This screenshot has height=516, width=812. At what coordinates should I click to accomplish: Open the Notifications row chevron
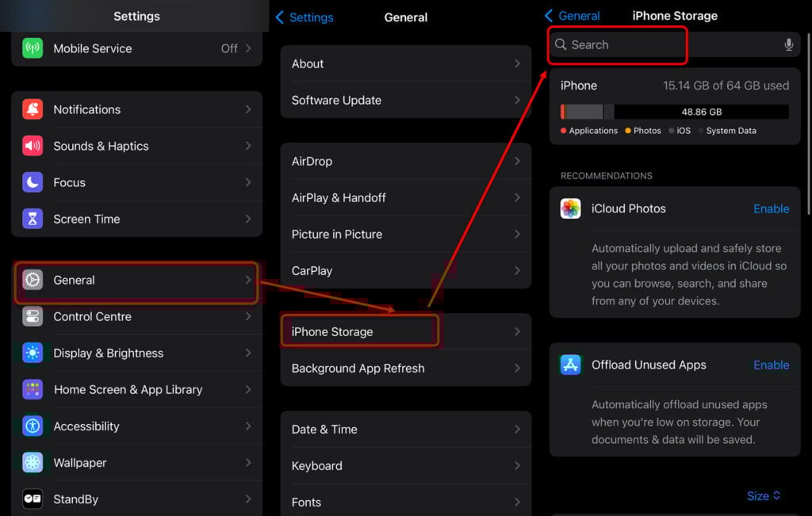pos(248,109)
